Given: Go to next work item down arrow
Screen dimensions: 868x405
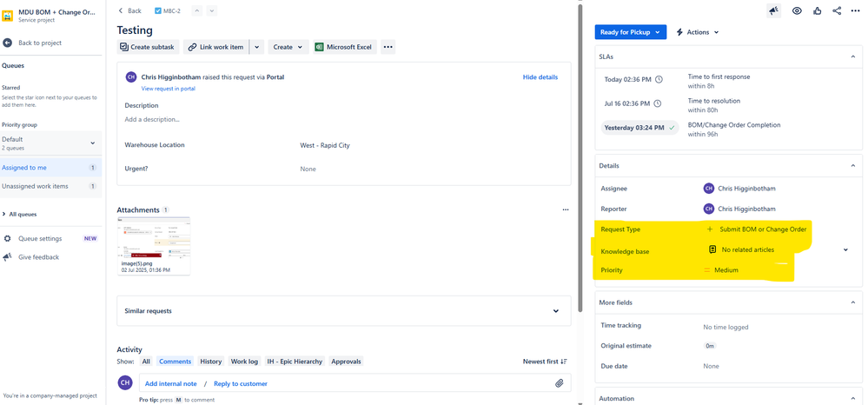Looking at the screenshot, I should [x=211, y=10].
